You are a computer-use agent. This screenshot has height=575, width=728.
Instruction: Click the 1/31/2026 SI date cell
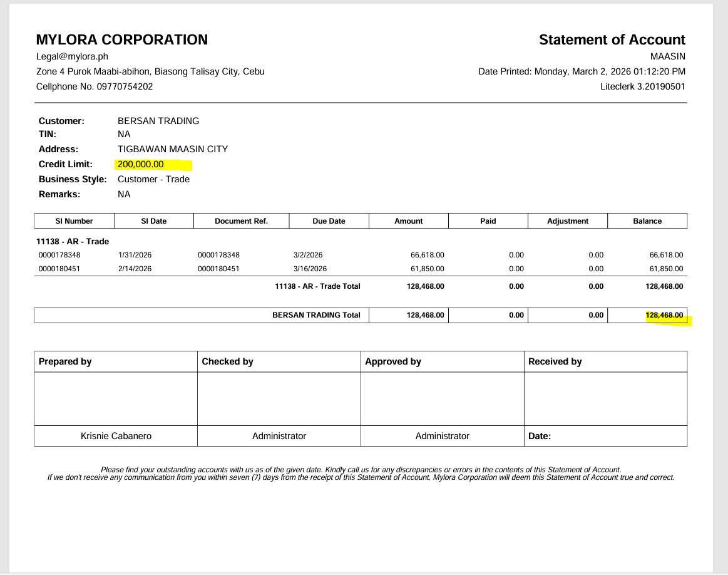[135, 255]
